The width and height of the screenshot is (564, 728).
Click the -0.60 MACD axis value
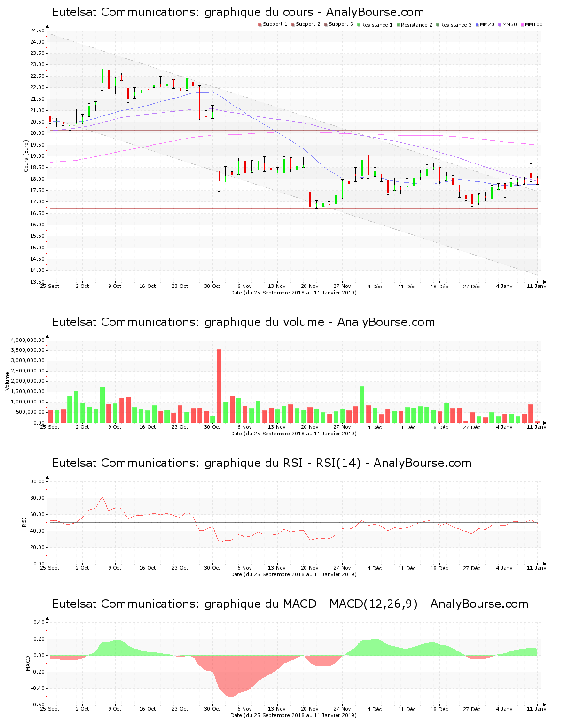(39, 705)
